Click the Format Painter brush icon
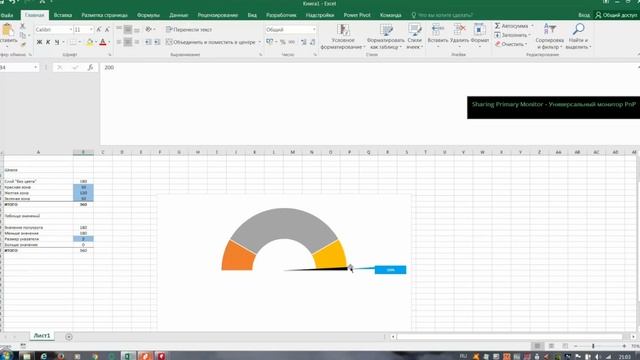This screenshot has height=360, width=640. pos(23,44)
